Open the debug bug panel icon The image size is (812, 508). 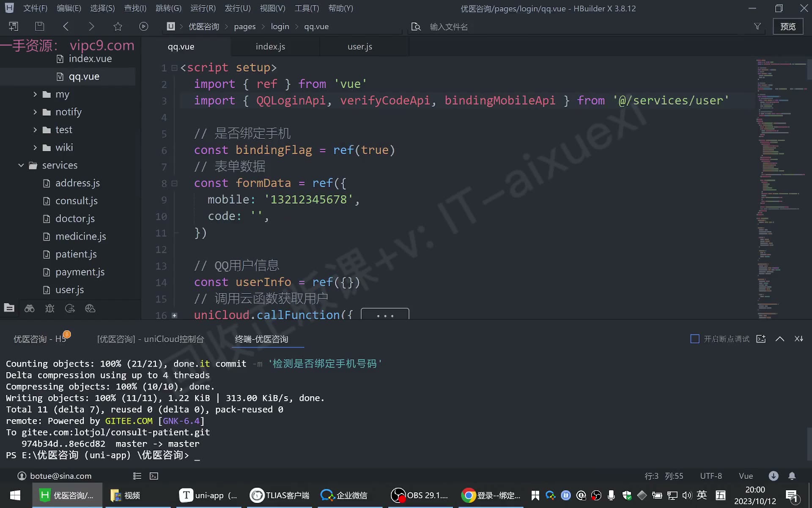(x=49, y=308)
